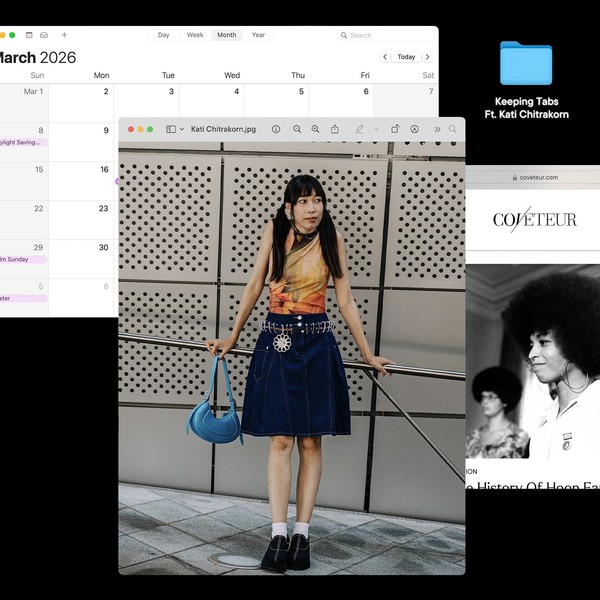The image size is (600, 600).
Task: Open the Easter event in Calendar
Action: pos(23,298)
